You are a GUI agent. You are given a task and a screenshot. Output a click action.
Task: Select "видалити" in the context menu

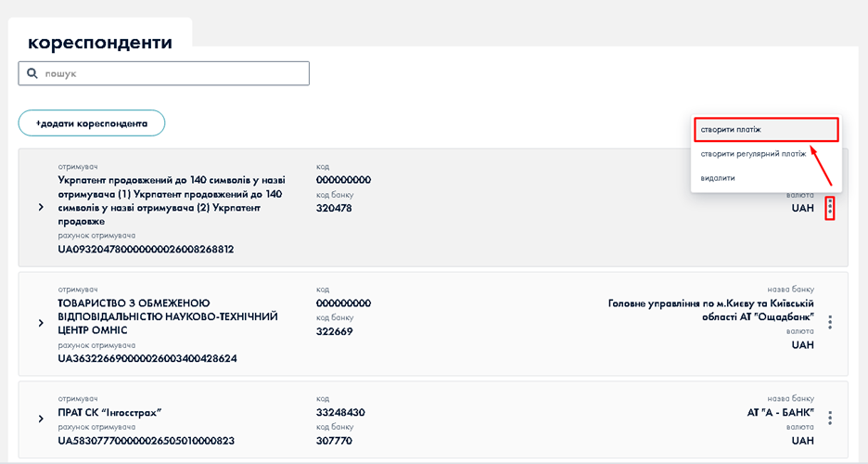click(718, 177)
